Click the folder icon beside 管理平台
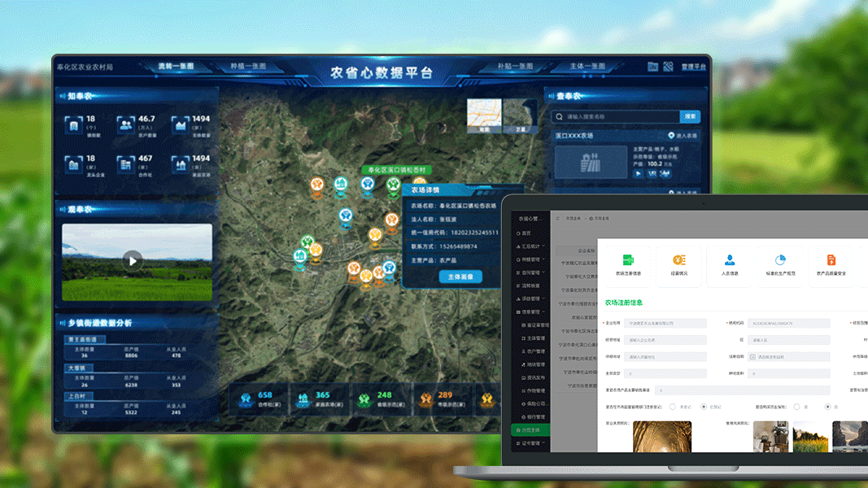Viewport: 868px width, 488px height. pyautogui.click(x=652, y=67)
